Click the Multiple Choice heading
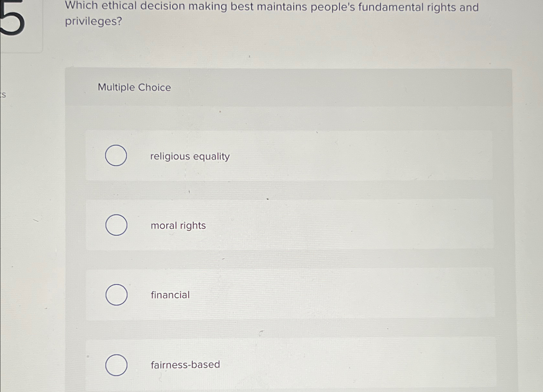This screenshot has height=392, width=543. 134,87
